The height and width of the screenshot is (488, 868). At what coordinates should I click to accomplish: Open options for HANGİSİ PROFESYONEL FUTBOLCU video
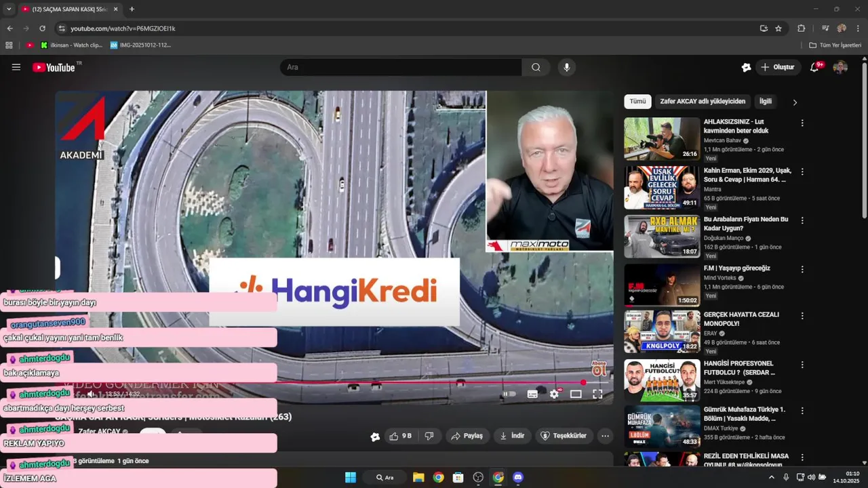802,365
